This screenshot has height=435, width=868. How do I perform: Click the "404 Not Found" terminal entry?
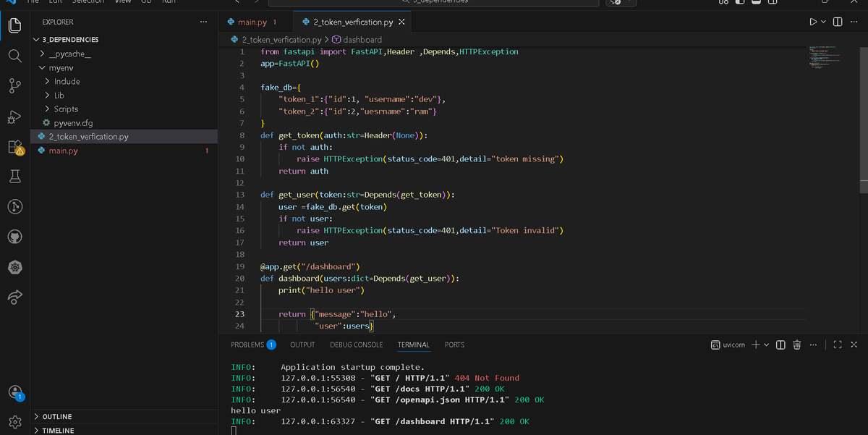tap(487, 378)
